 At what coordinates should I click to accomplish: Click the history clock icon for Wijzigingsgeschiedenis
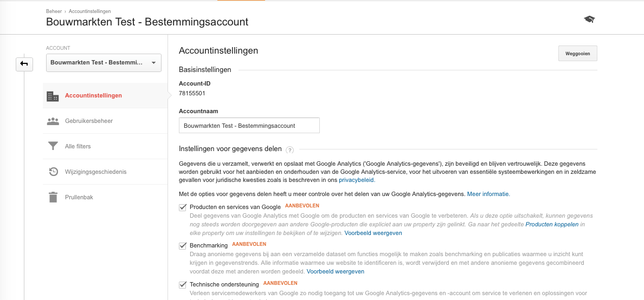pos(53,172)
